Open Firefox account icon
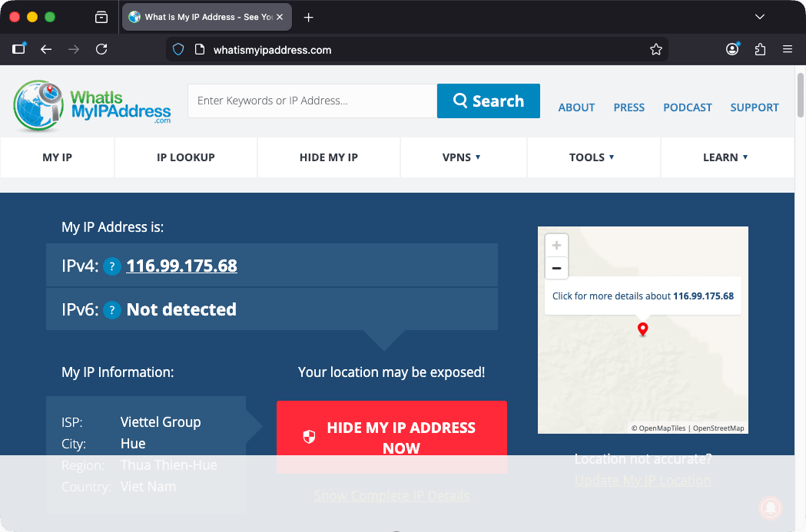Screen dimensions: 806x532 [732, 49]
